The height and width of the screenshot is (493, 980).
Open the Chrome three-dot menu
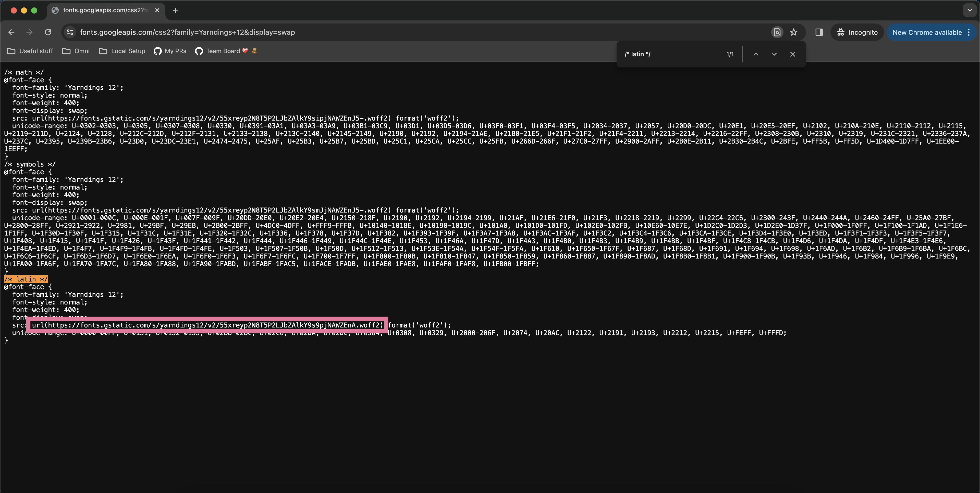(x=969, y=32)
